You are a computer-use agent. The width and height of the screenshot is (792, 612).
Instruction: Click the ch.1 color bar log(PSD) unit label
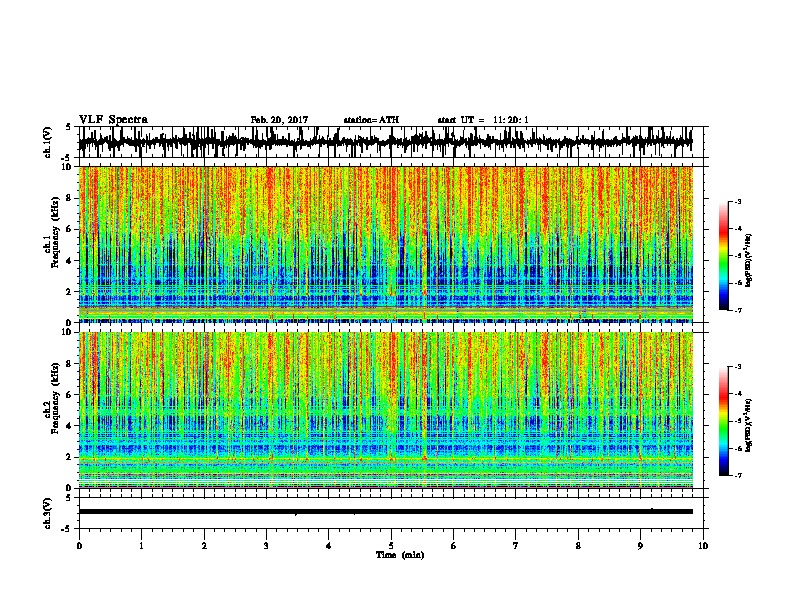pyautogui.click(x=748, y=261)
